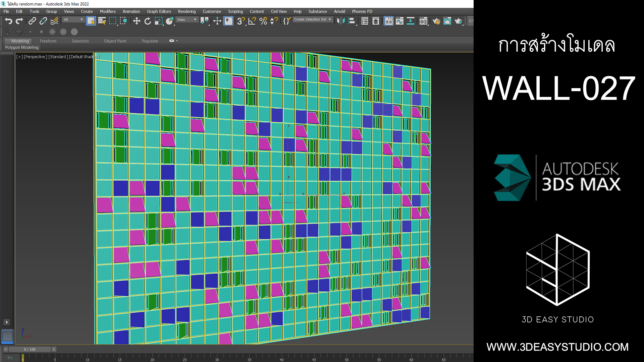Viewport: 644px width, 362px height.
Task: Open the All selection filter dropdown
Action: [73, 19]
